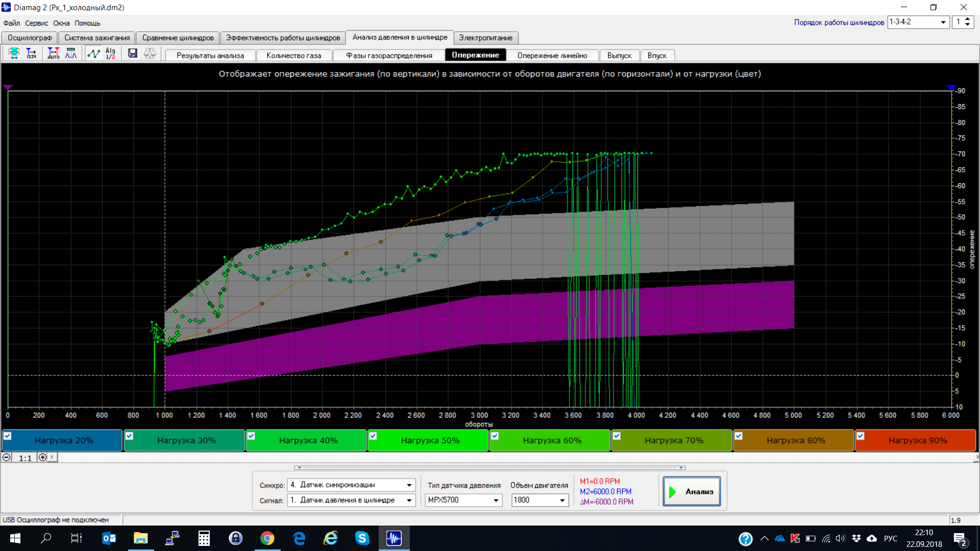The image size is (980, 551).
Task: Open Google Chrome from the taskbar
Action: [x=267, y=538]
